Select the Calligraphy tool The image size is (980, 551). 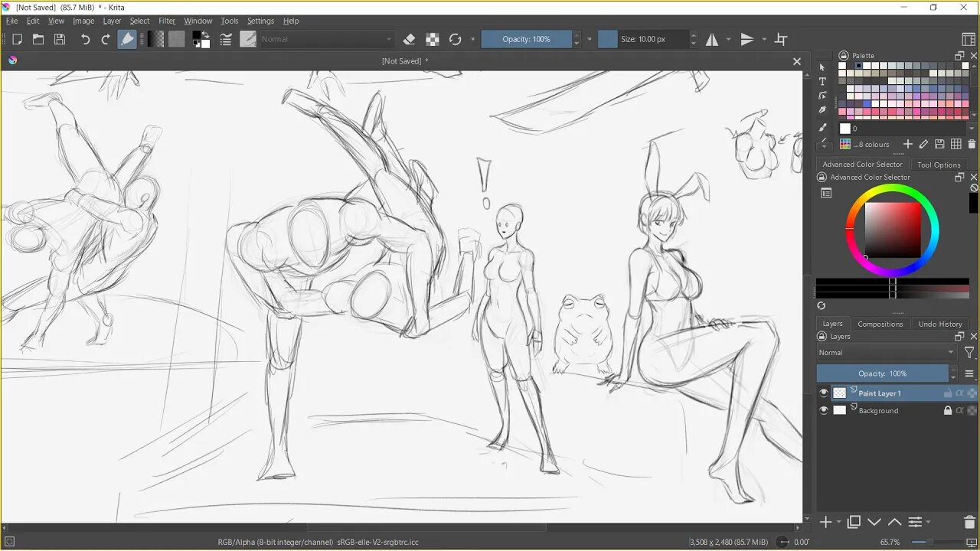point(822,109)
